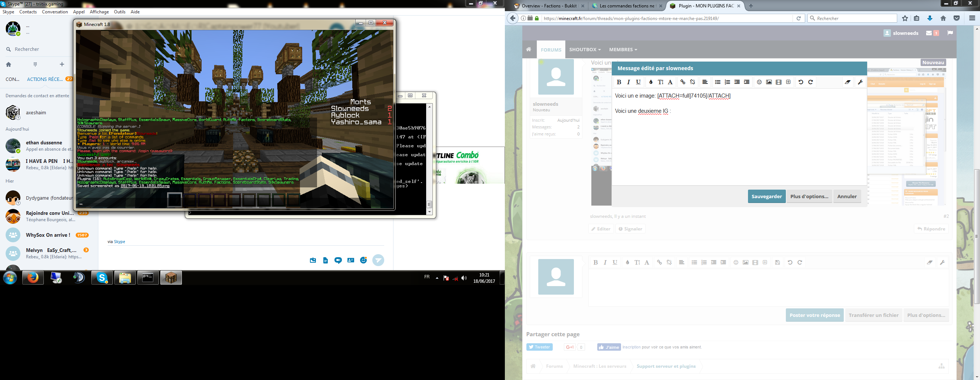This screenshot has width=980, height=380.
Task: Open the Skype dial pad
Action: click(35, 64)
